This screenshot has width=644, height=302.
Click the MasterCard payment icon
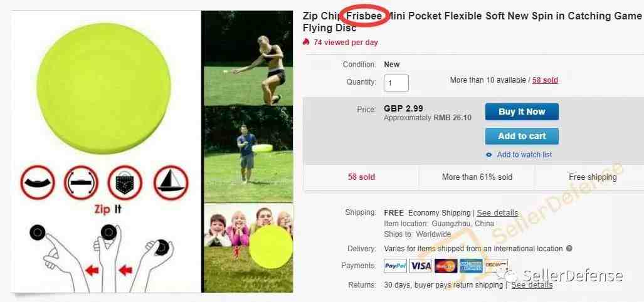(x=446, y=266)
